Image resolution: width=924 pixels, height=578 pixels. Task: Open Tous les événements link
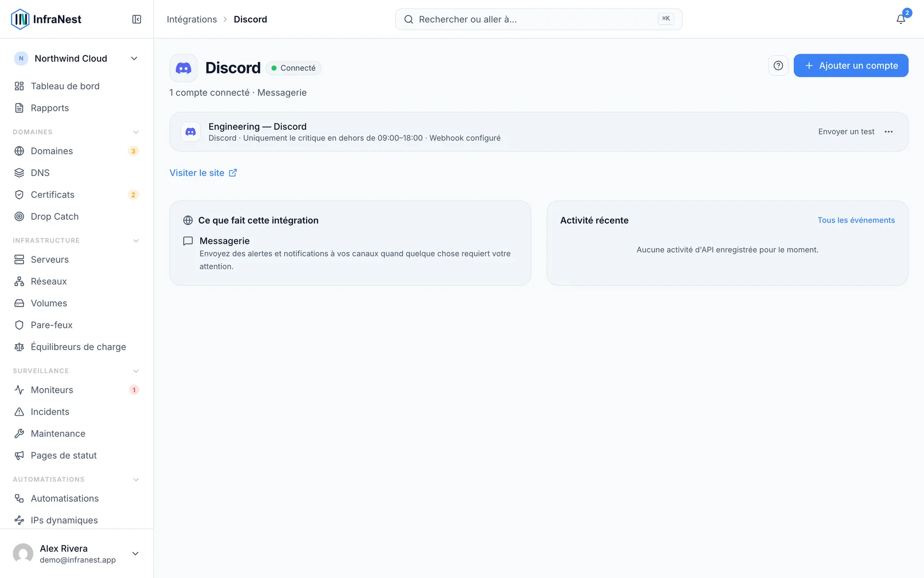(x=856, y=220)
